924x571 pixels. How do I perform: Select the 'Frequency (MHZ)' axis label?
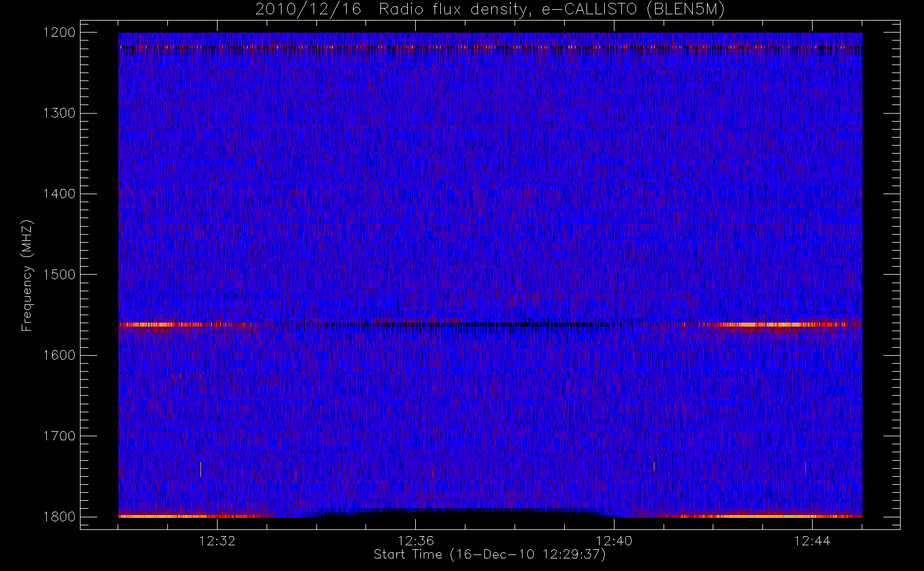[x=27, y=276]
